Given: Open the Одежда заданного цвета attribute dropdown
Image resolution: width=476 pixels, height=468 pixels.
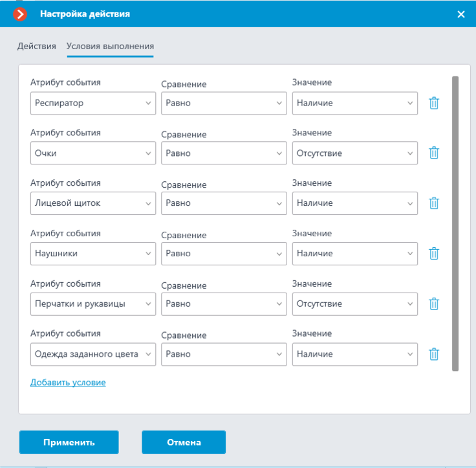Looking at the screenshot, I should 93,354.
